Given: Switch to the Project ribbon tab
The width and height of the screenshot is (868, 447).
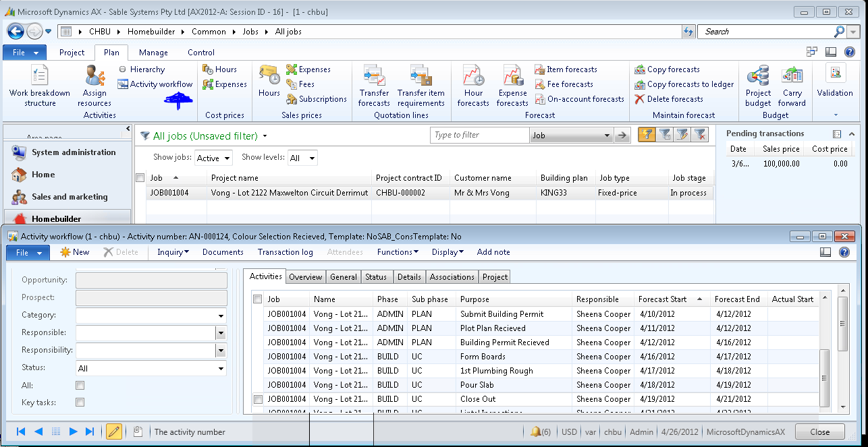Looking at the screenshot, I should tap(72, 53).
